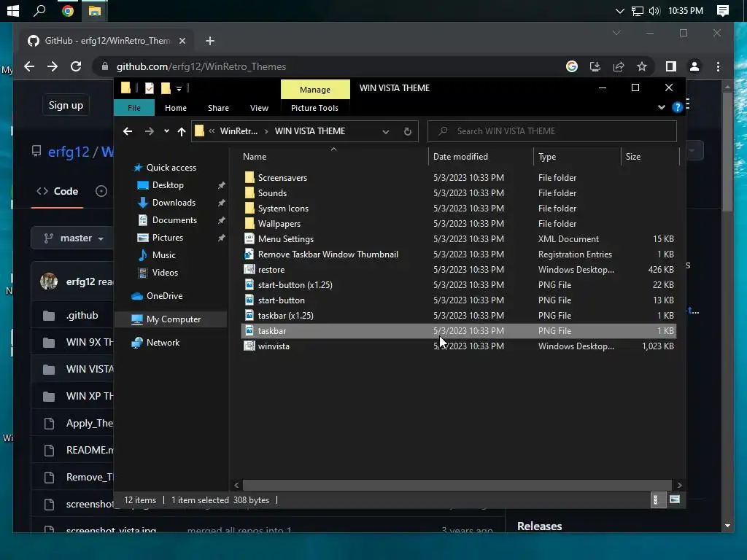Click WinRetr... breadcrumb in address bar
Viewport: 747px width, 560px height.
[x=239, y=131]
